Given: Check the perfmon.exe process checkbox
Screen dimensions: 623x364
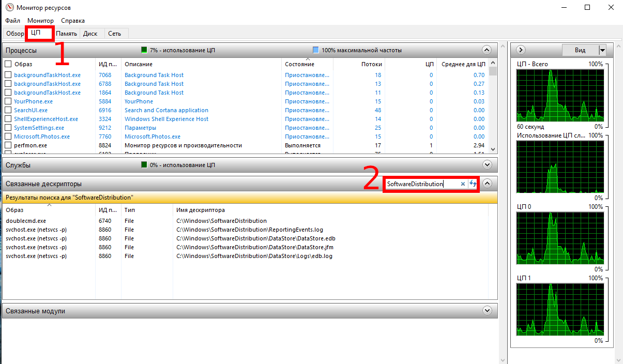Looking at the screenshot, I should click(x=8, y=146).
